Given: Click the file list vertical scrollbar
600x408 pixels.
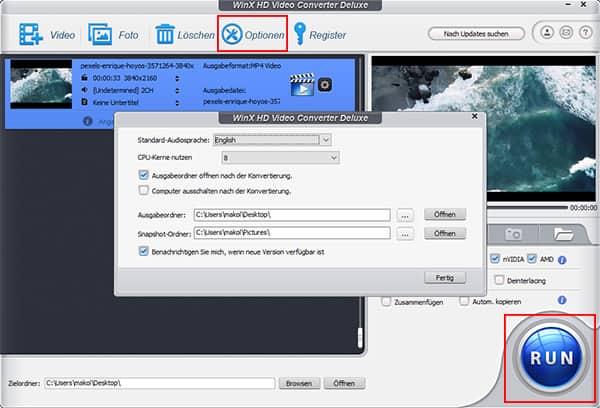Looking at the screenshot, I should point(360,337).
